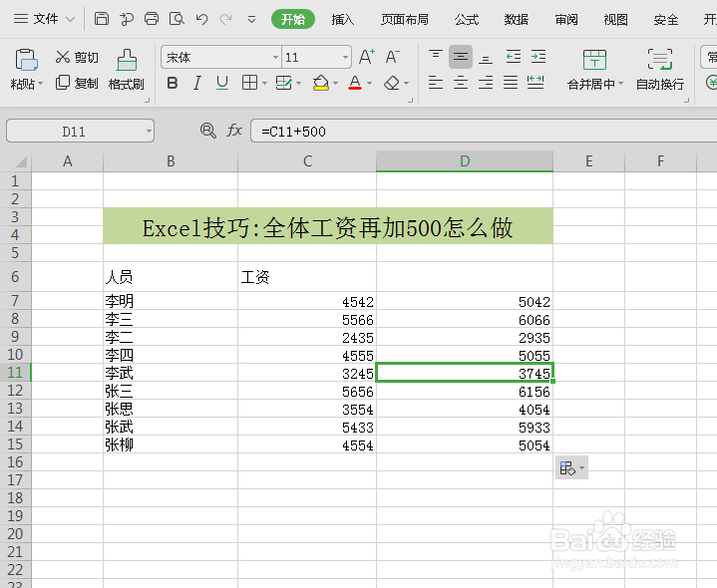Click Merge and Center (合并居中) icon

[x=594, y=60]
